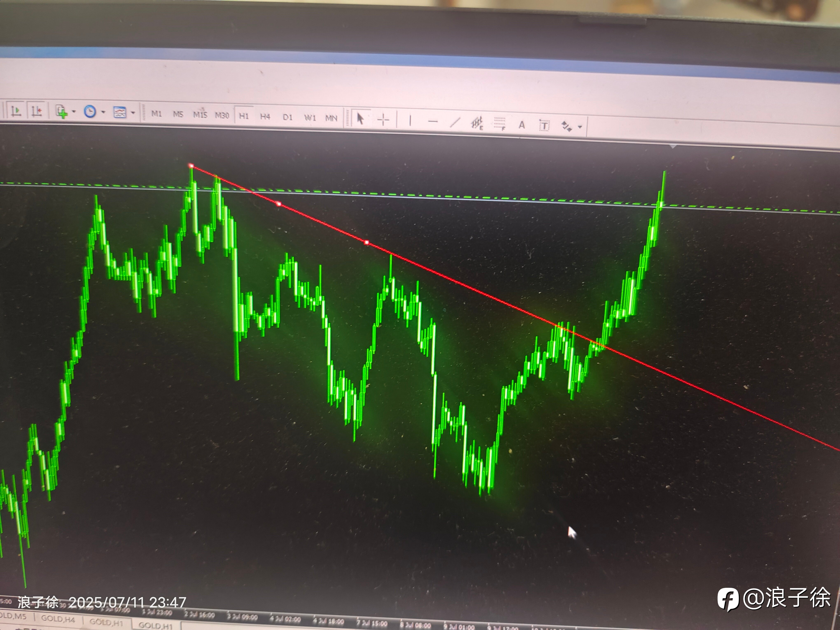Select the equidistant channel tool

477,123
